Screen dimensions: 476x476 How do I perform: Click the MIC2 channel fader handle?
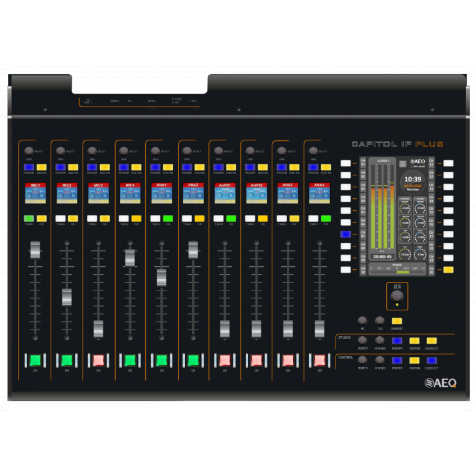(x=67, y=297)
